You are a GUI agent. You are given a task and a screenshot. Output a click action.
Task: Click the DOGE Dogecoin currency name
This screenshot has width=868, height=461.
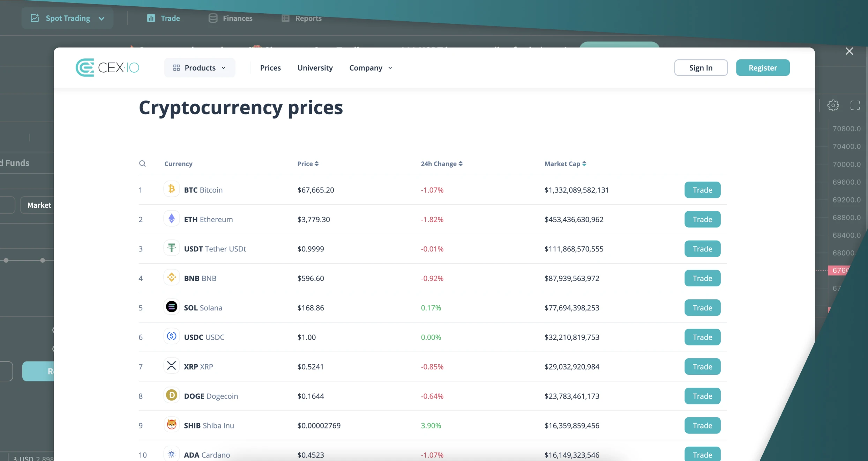click(211, 396)
